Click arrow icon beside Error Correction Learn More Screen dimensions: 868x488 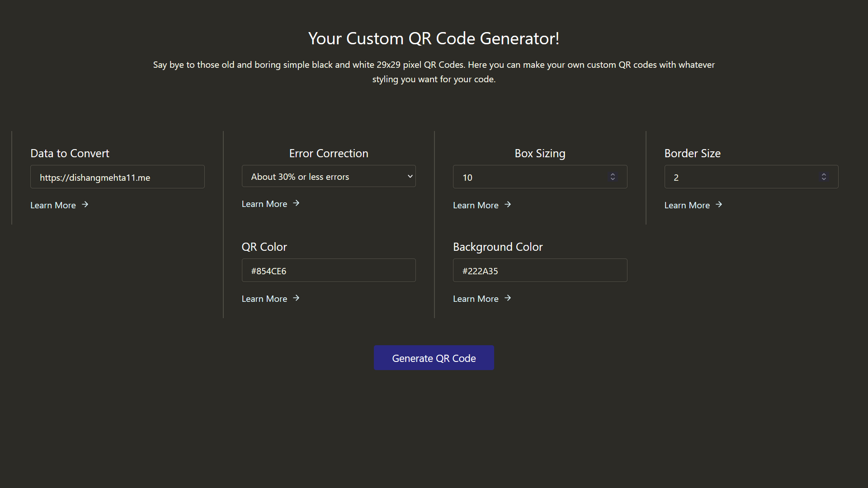tap(296, 203)
